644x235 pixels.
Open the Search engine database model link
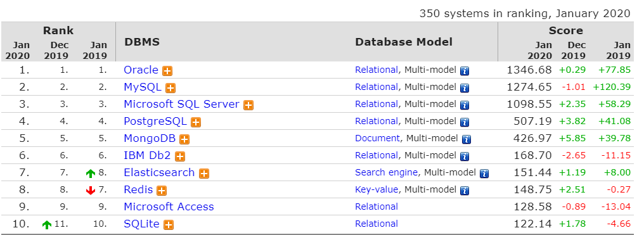[387, 173]
